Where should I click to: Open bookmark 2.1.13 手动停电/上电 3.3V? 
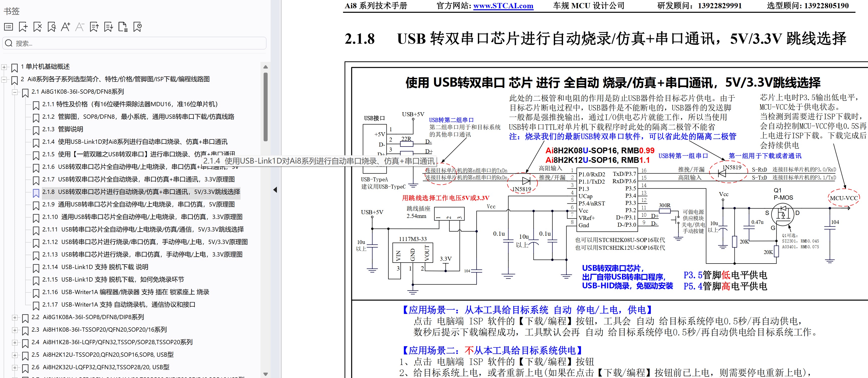142,254
